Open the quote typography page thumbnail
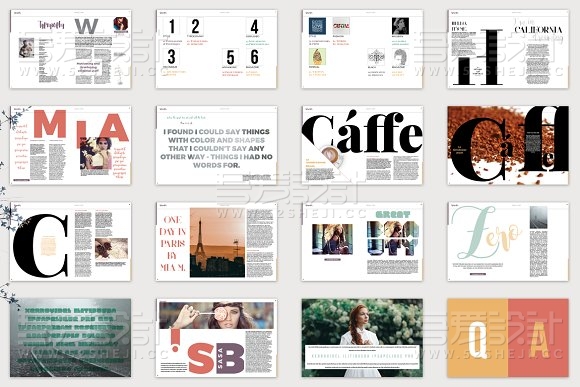 coord(216,145)
